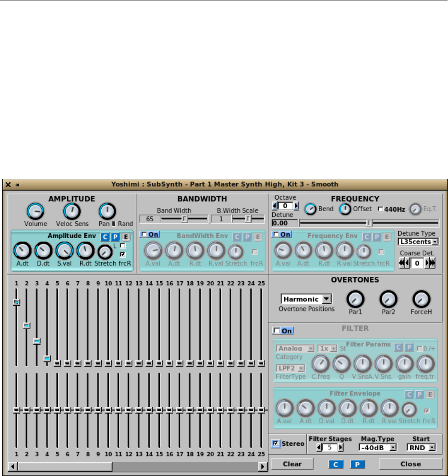Click harmonic 1 magnitude slider handle

point(16,302)
